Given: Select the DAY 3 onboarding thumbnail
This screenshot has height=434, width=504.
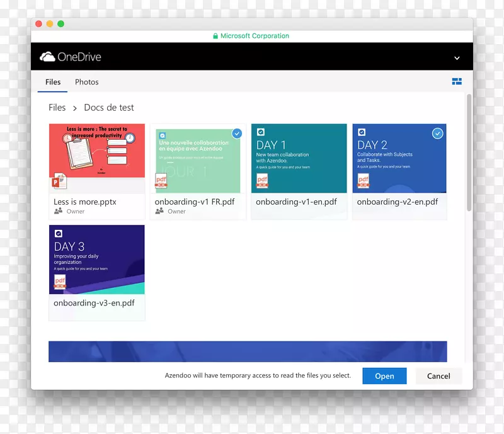Looking at the screenshot, I should pos(97,260).
